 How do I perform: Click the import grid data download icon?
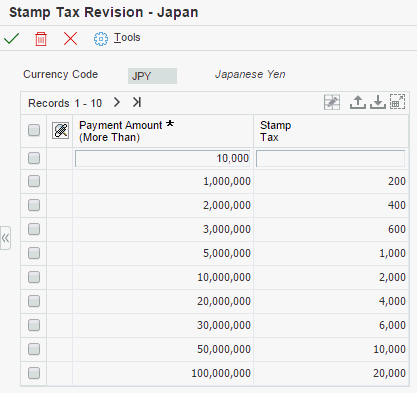[378, 102]
